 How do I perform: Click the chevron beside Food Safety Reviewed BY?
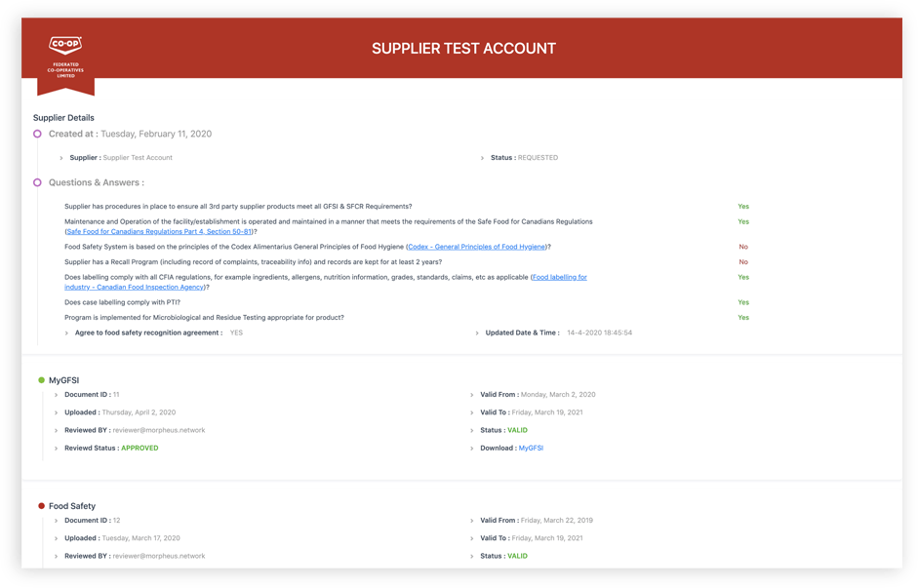pos(57,557)
